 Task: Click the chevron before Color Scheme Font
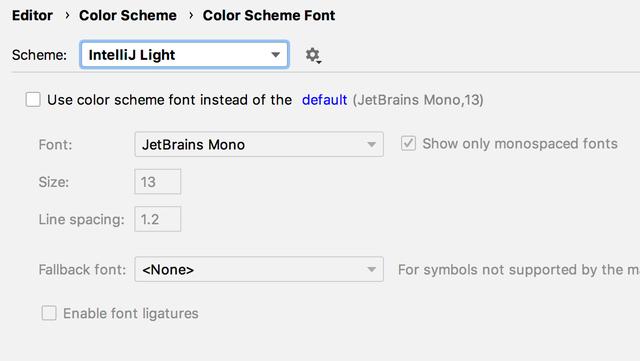[191, 16]
